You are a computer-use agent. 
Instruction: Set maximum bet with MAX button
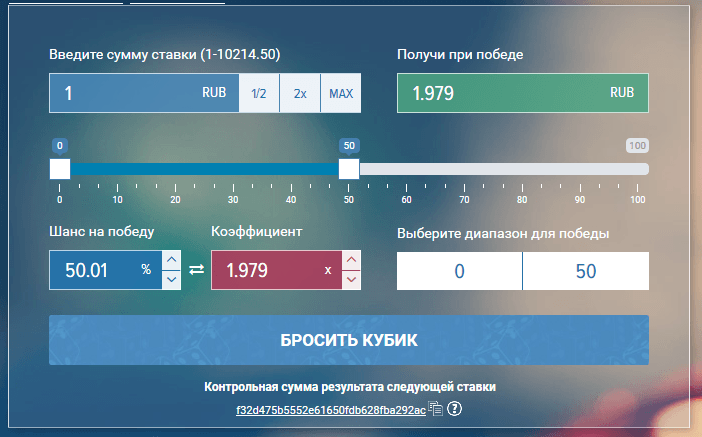point(341,93)
